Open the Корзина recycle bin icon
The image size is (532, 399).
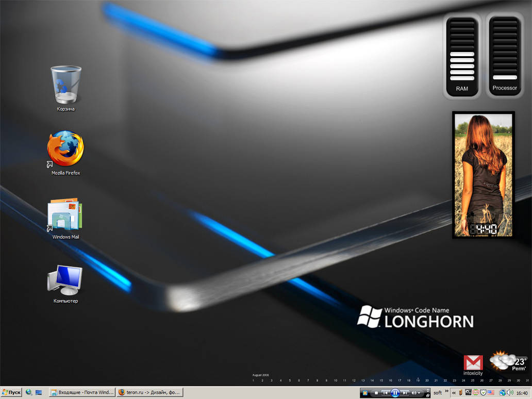click(x=66, y=89)
